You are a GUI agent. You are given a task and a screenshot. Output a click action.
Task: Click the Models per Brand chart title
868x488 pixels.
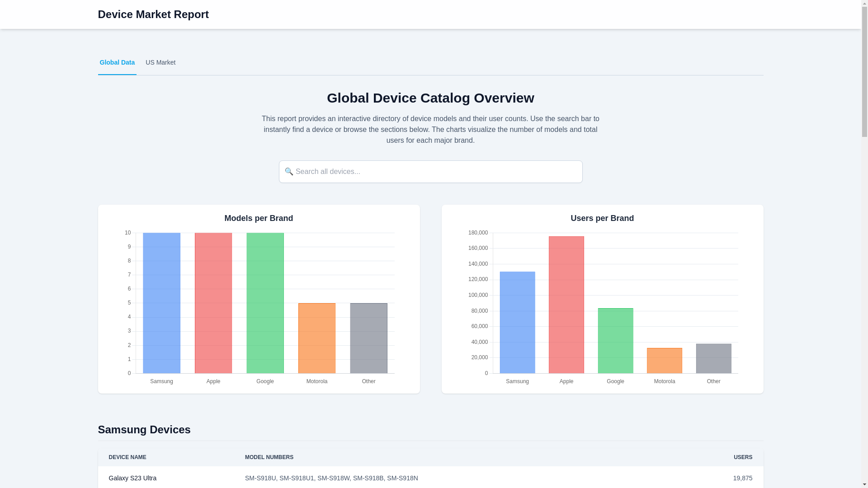point(259,218)
